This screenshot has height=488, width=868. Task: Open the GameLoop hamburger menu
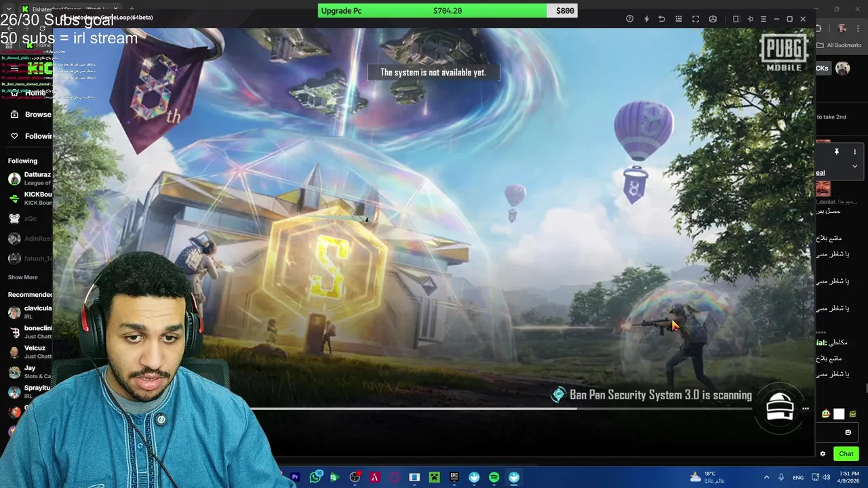click(764, 19)
